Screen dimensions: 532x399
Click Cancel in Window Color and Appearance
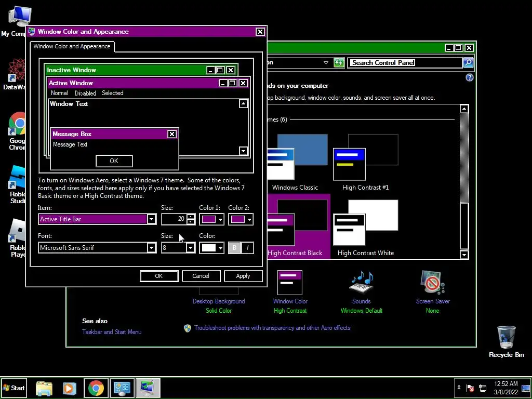(201, 276)
